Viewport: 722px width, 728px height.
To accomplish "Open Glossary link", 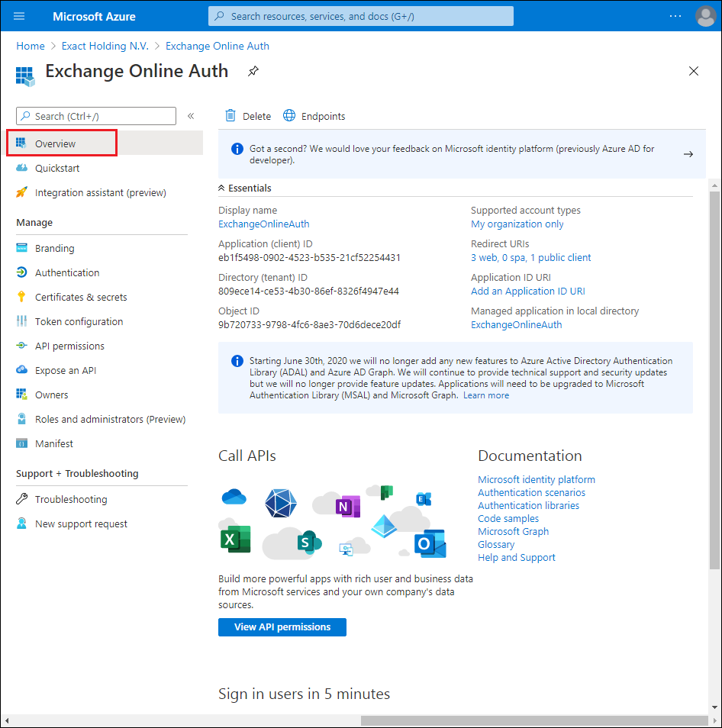I will pyautogui.click(x=496, y=545).
